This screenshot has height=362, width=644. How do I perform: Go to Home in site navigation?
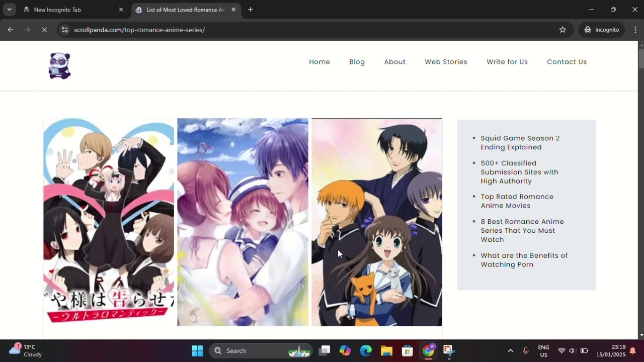(x=319, y=62)
